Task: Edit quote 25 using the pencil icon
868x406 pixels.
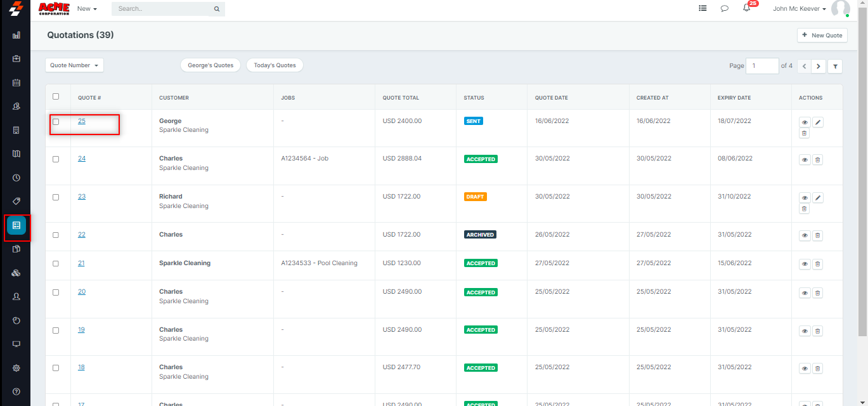Action: [x=818, y=122]
